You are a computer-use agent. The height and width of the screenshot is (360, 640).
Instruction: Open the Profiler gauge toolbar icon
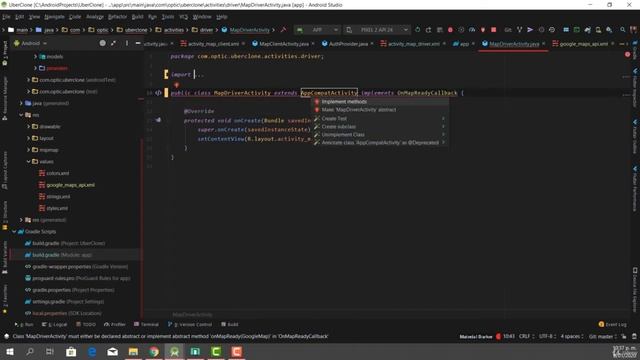pyautogui.click(x=472, y=30)
